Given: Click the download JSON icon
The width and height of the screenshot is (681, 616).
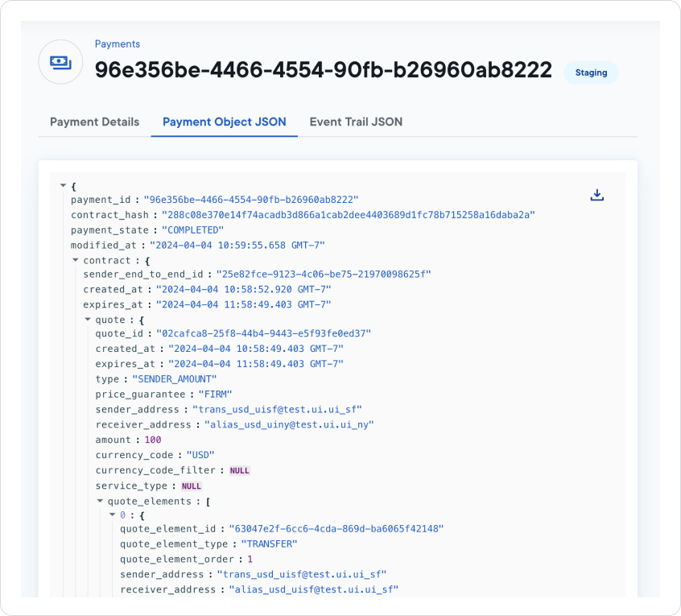Looking at the screenshot, I should [596, 195].
